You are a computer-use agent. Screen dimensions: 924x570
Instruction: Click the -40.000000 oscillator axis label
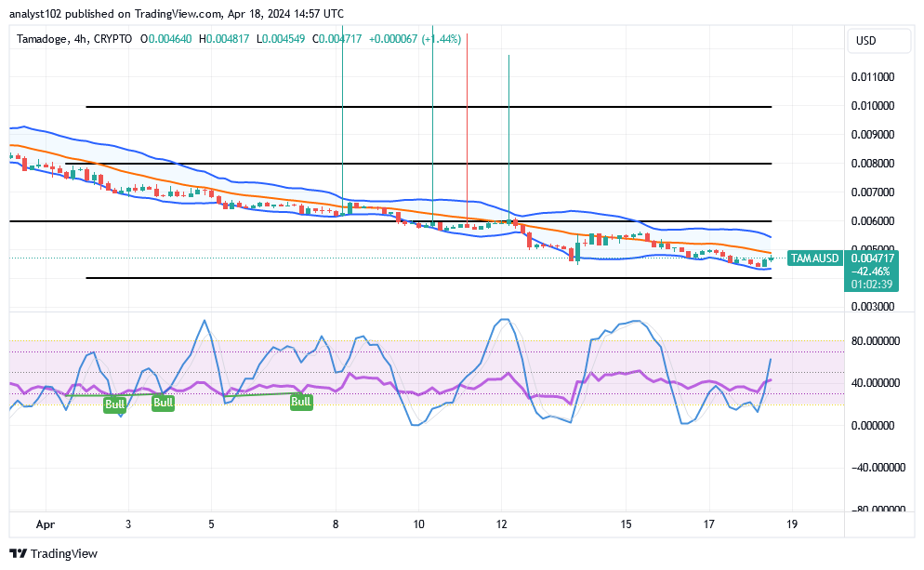pos(878,468)
